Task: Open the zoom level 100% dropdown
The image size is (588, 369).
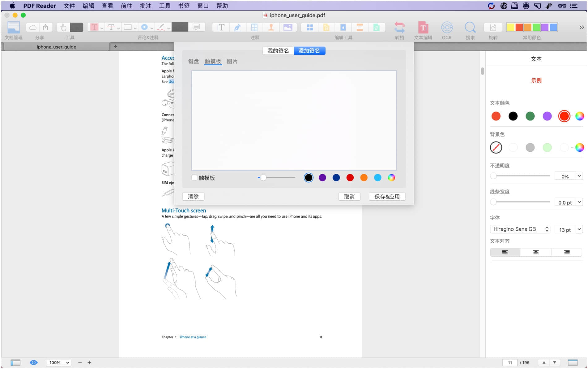Action: coord(58,362)
